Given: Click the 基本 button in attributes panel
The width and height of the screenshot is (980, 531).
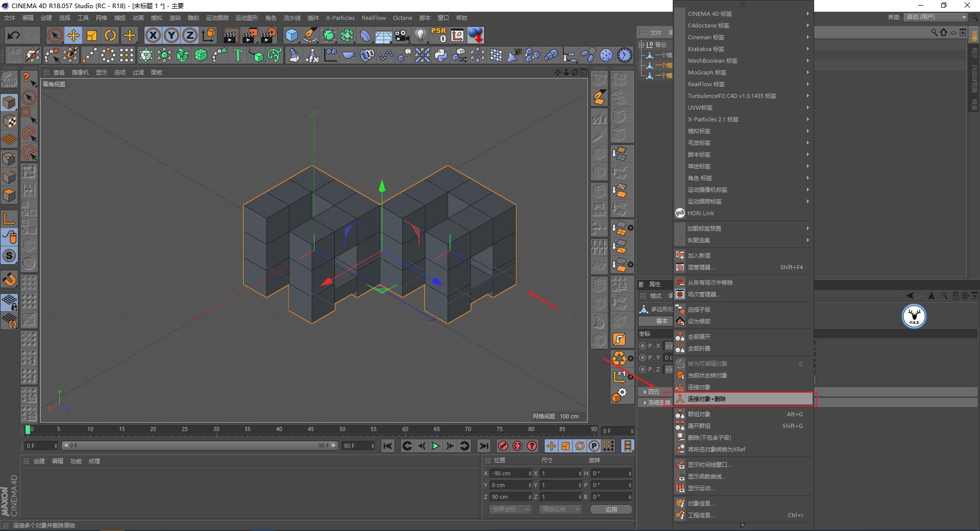Looking at the screenshot, I should [x=661, y=321].
